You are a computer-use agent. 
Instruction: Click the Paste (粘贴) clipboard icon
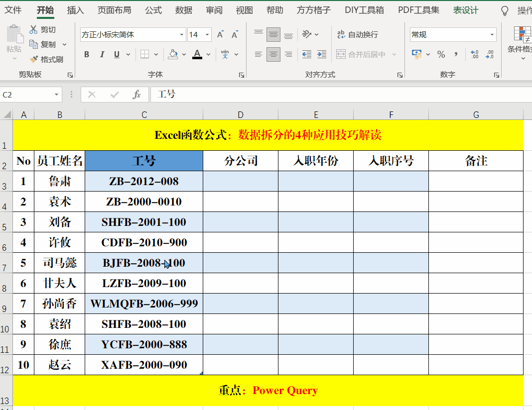pos(14,34)
